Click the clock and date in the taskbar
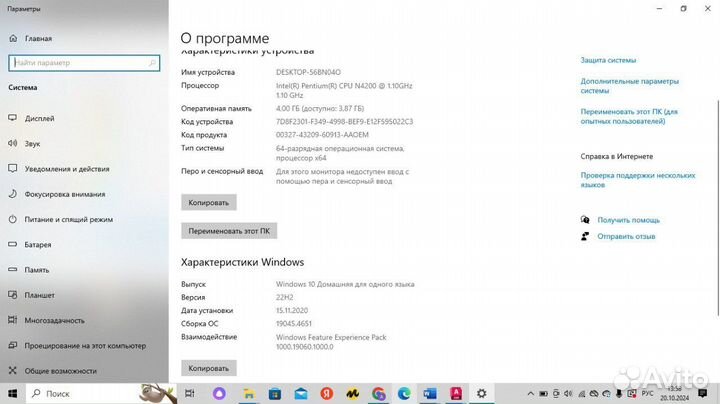720x404 pixels. click(675, 393)
